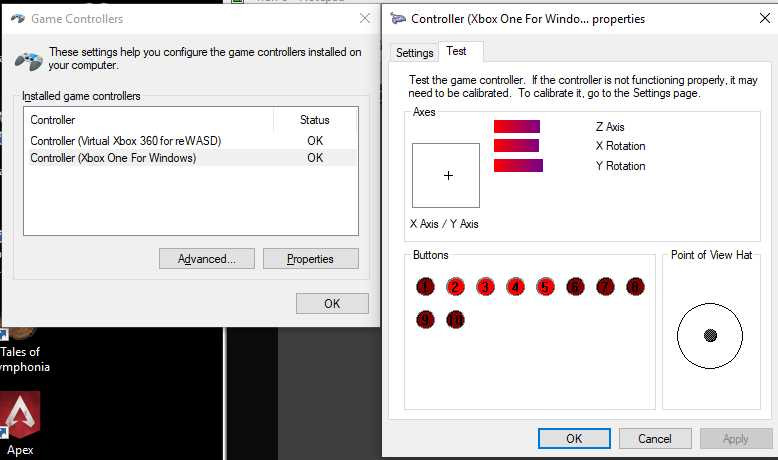Click the Point of View Hat circle
This screenshot has width=778, height=460.
tap(710, 336)
